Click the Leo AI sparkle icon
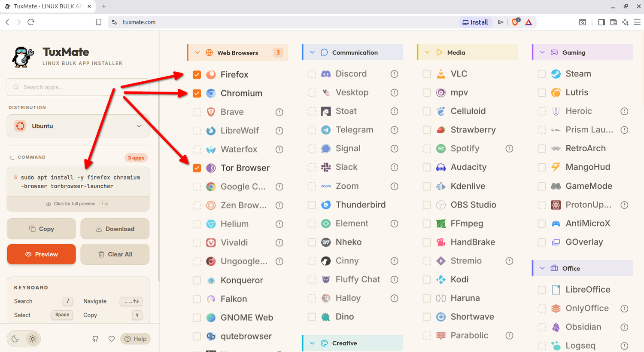This screenshot has height=352, width=644. point(625,22)
